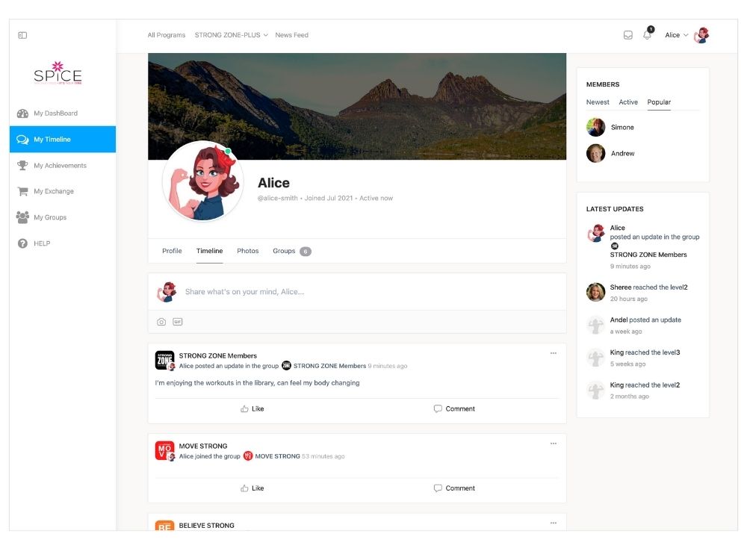747x560 pixels.
Task: Open the inbox messages icon
Action: [x=628, y=35]
